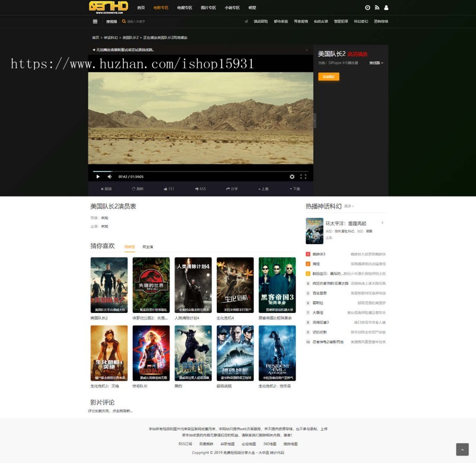Click the 报错 report error button
476x463 pixels.
tap(106, 189)
